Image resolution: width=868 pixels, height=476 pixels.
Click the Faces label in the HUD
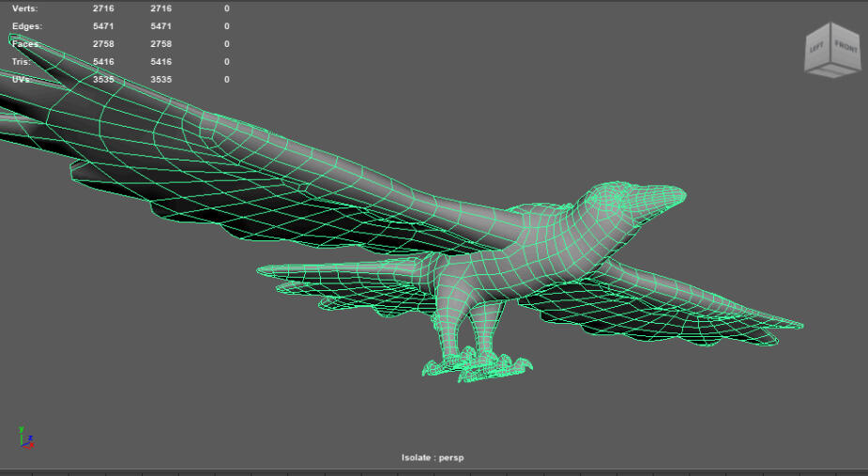(x=26, y=44)
